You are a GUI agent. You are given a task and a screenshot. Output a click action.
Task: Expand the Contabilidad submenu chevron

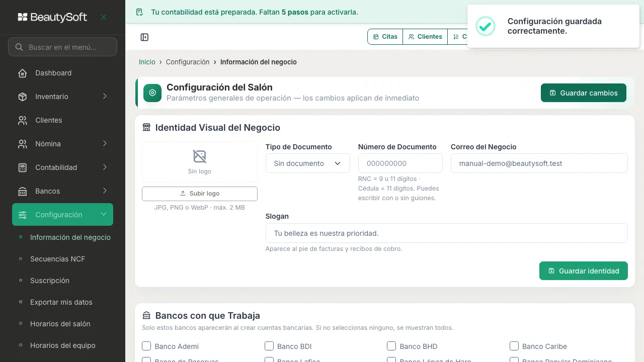[105, 167]
